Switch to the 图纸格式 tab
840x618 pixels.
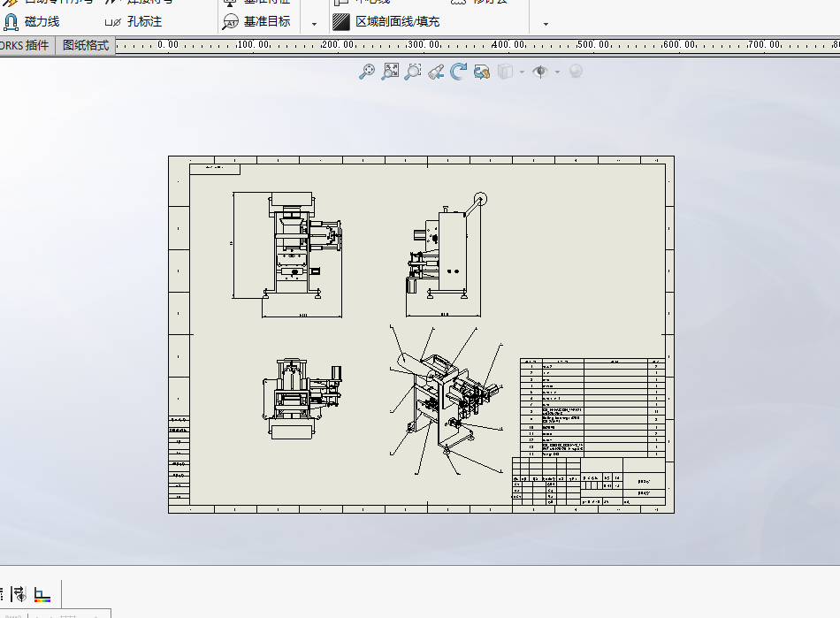86,45
